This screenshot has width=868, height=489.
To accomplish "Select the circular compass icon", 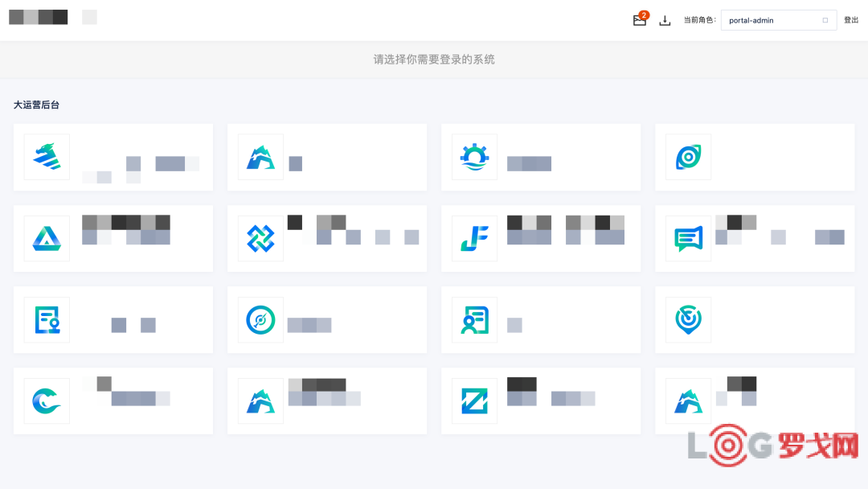I will [260, 319].
